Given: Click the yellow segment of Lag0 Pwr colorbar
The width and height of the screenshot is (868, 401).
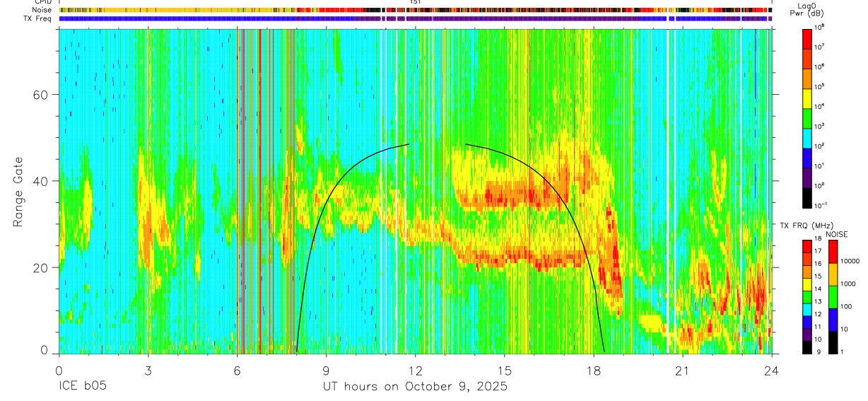Looking at the screenshot, I should pyautogui.click(x=807, y=98).
